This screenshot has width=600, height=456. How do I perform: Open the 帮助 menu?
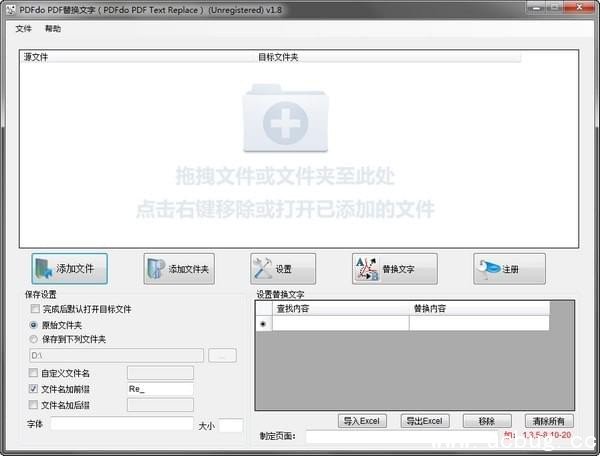click(53, 29)
